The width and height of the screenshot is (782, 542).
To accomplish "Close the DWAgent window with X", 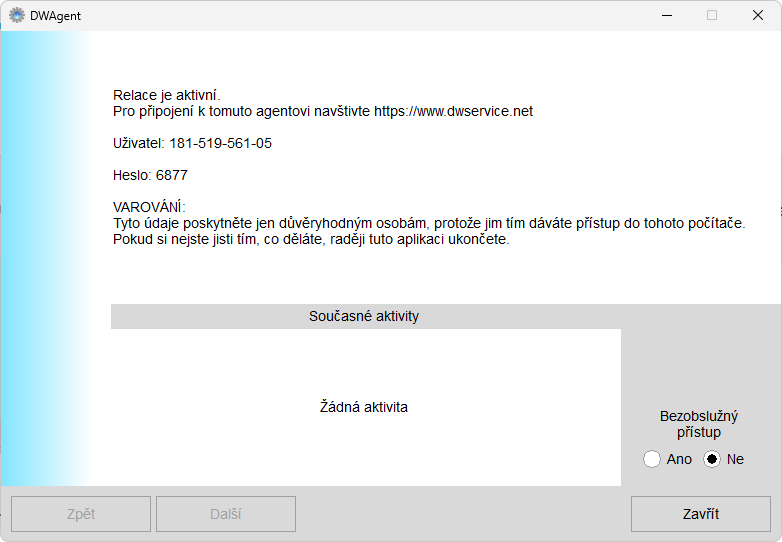I will tap(758, 15).
